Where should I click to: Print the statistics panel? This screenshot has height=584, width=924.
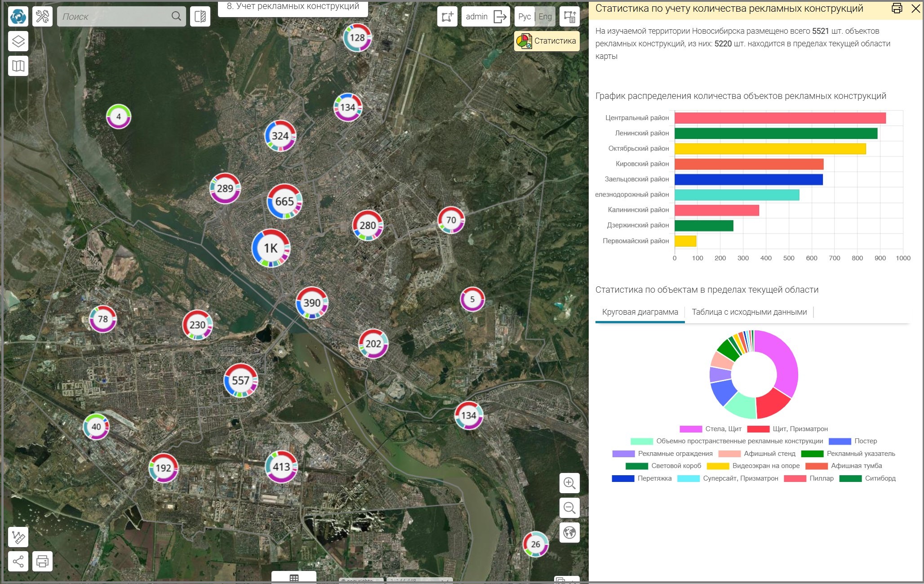(897, 9)
